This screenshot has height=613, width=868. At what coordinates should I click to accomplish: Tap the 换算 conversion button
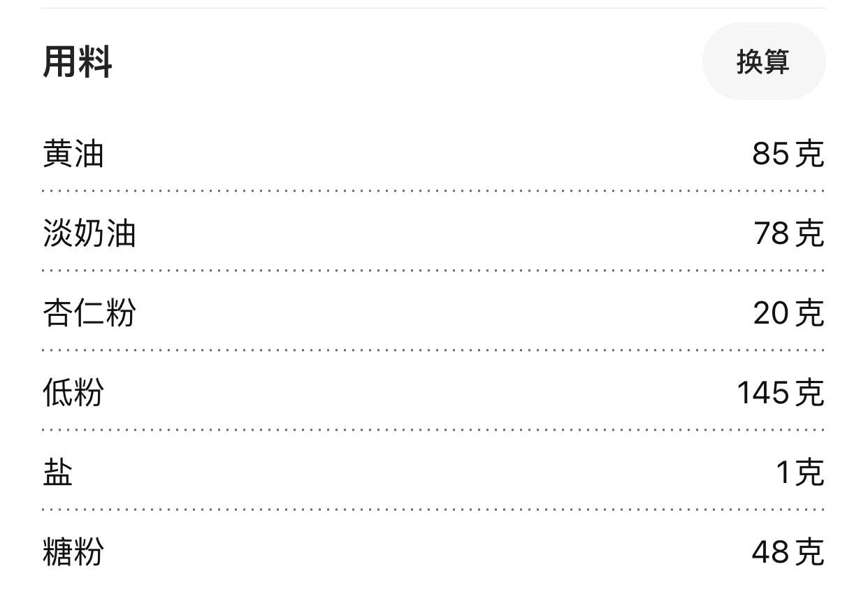click(x=764, y=62)
